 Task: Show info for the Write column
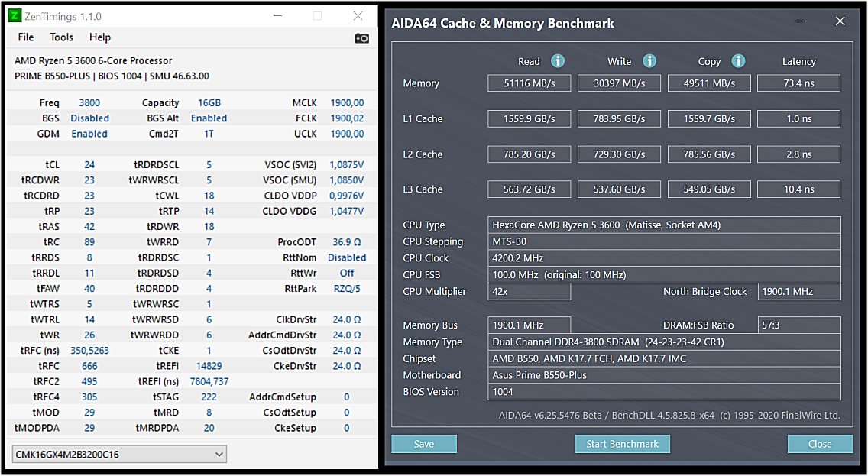click(x=649, y=61)
